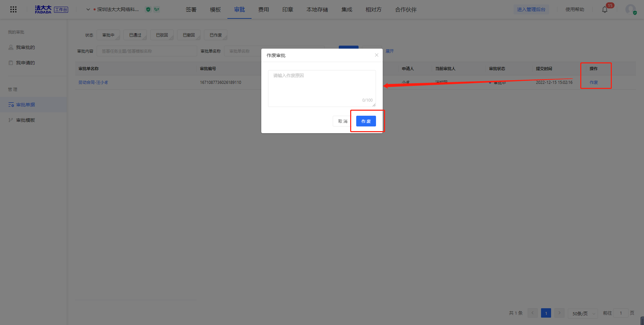Filter by status 已作废
The image size is (644, 325).
coord(216,35)
